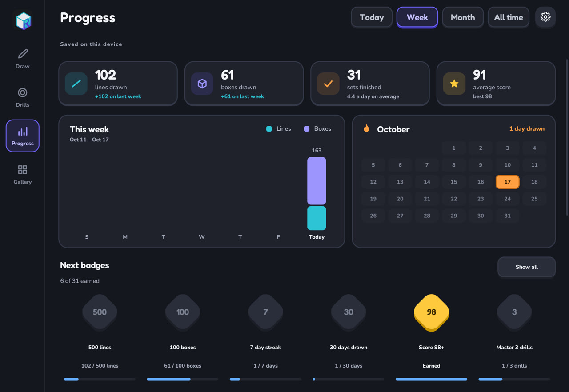
Task: Click the "+61 on last week" text
Action: (242, 96)
